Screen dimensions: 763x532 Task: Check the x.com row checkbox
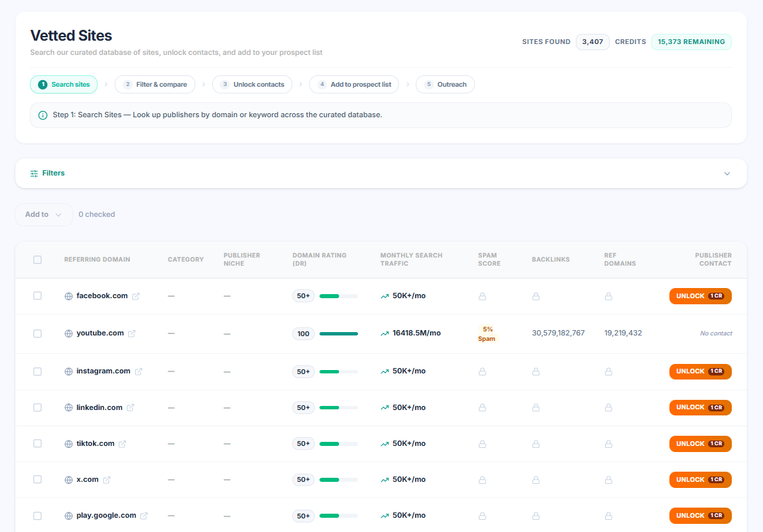point(37,480)
